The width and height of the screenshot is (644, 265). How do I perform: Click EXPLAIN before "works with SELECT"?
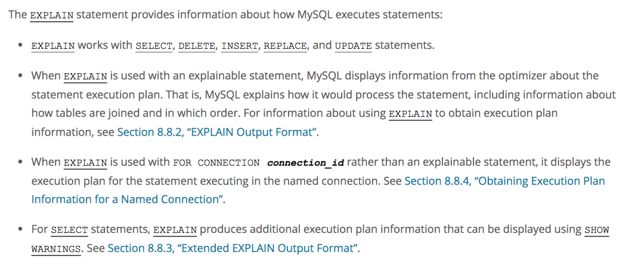53,46
